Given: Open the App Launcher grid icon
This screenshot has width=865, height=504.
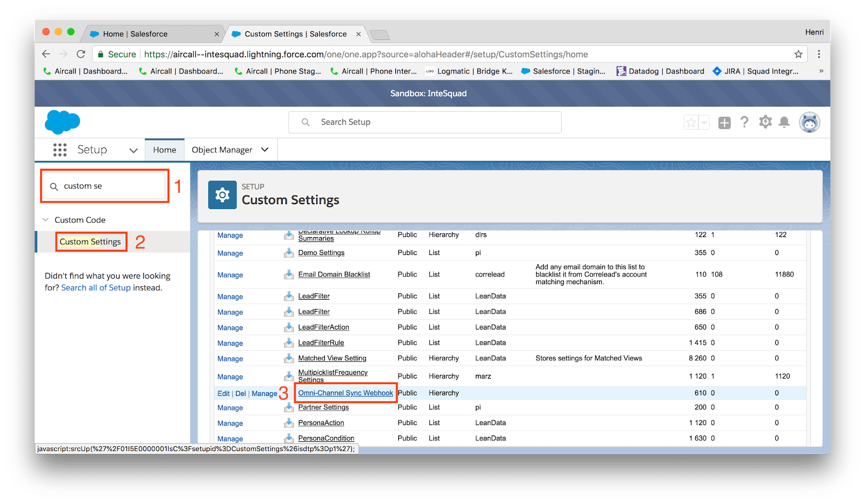Looking at the screenshot, I should (60, 150).
